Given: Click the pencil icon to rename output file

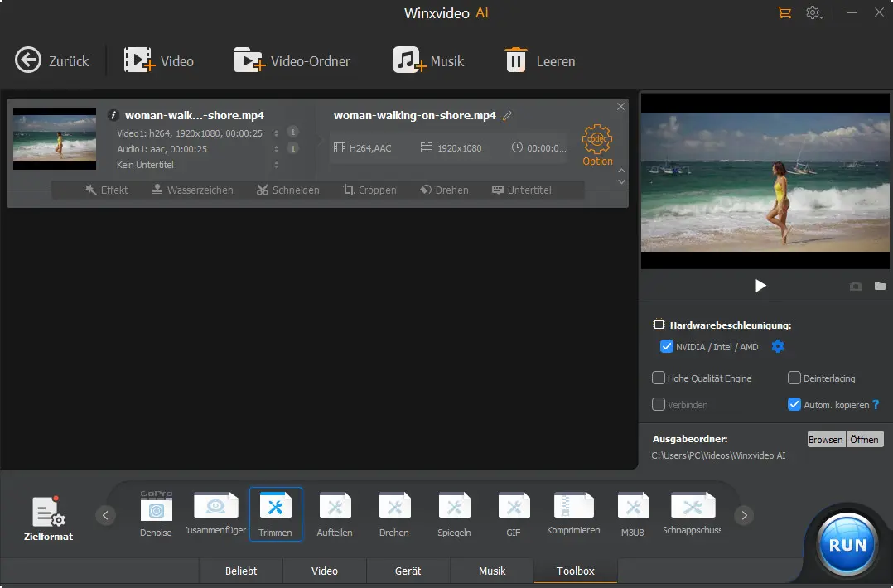Looking at the screenshot, I should click(508, 116).
